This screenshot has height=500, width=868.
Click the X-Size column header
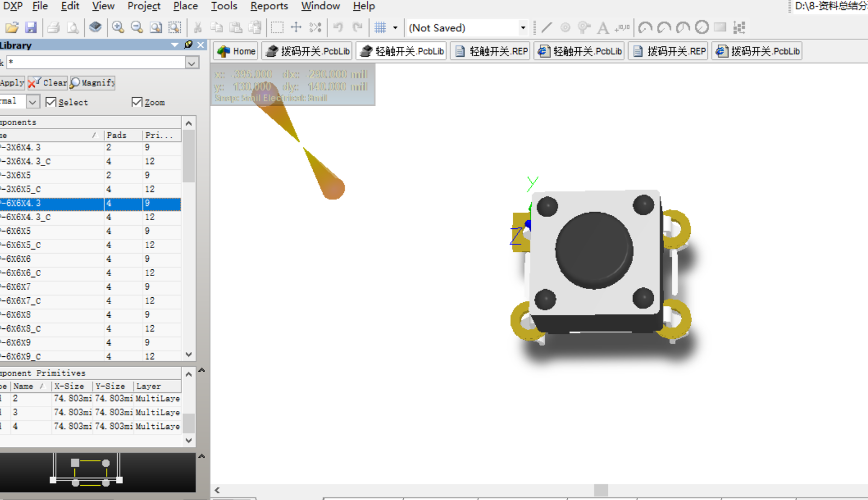[x=72, y=386]
